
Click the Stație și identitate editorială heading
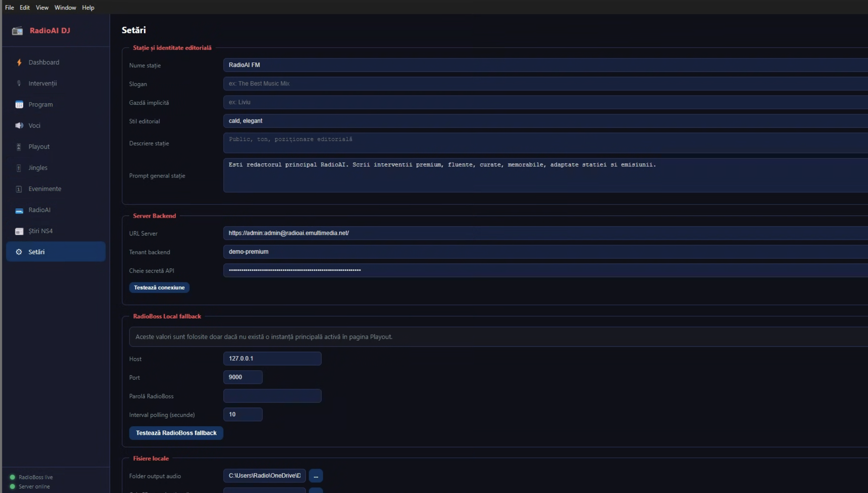point(172,48)
